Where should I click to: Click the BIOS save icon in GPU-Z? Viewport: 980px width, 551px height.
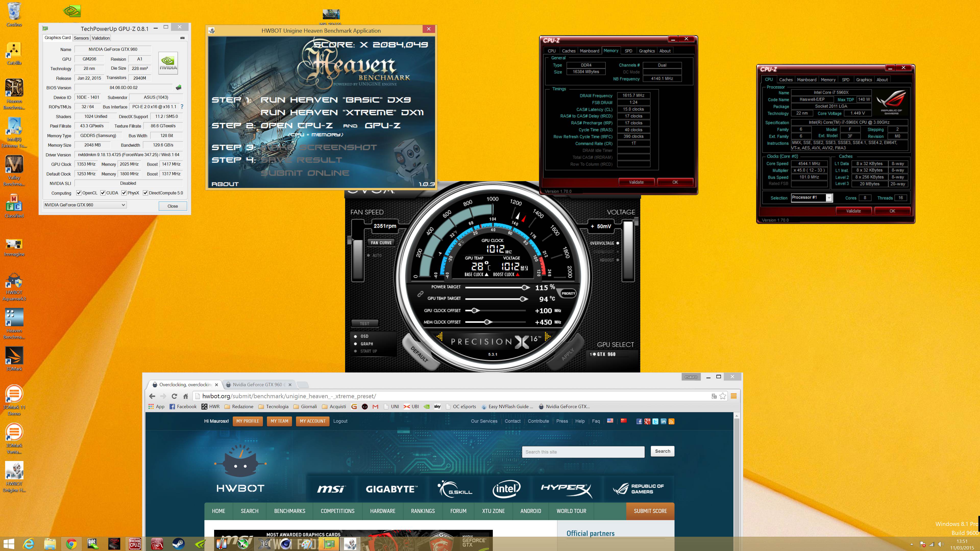178,87
